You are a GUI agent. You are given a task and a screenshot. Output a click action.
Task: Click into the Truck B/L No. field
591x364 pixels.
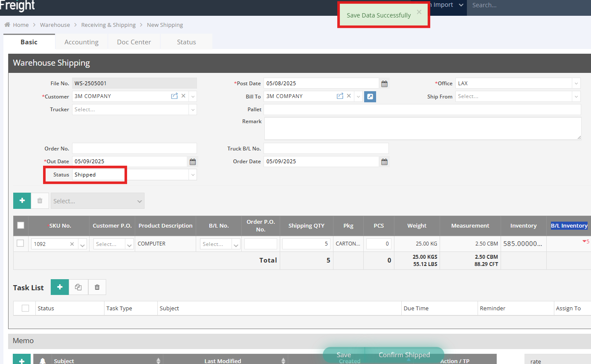coord(326,149)
